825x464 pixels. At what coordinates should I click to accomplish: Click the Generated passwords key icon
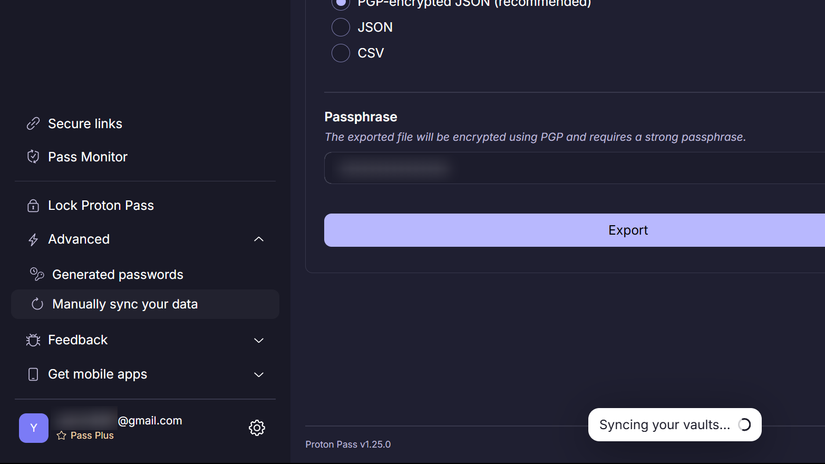pyautogui.click(x=37, y=275)
